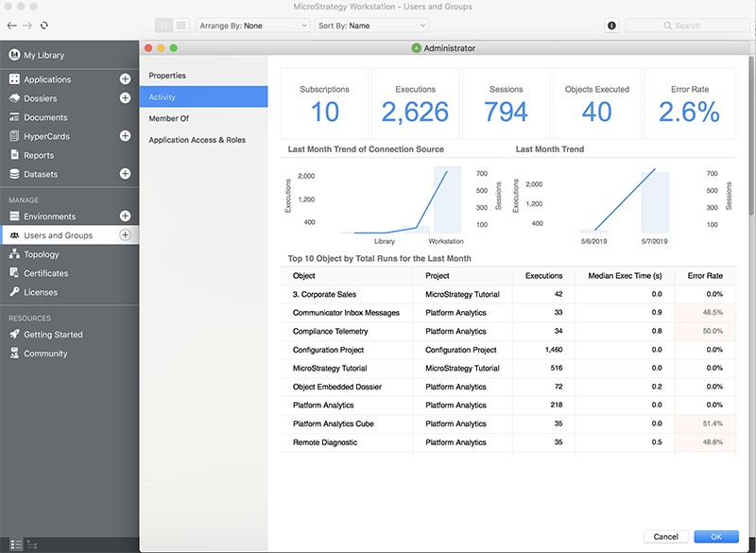Viewport: 756px width, 553px height.
Task: Toggle sidebar list mode at bottom
Action: (16, 544)
